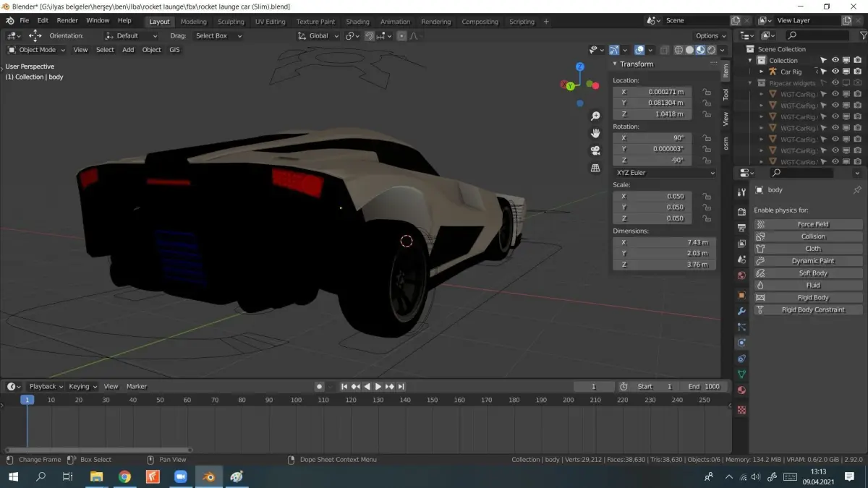Image resolution: width=868 pixels, height=488 pixels.
Task: Open the Drag Select Box dropdown
Action: point(218,35)
